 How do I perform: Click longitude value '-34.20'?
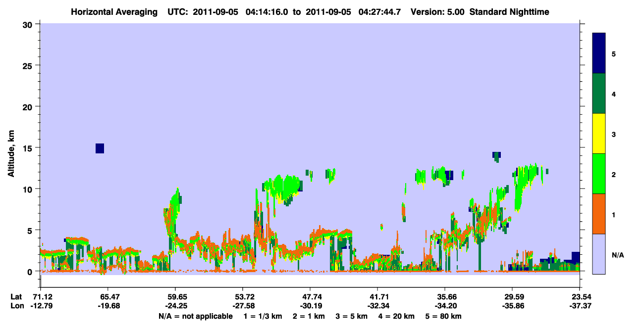click(x=445, y=306)
